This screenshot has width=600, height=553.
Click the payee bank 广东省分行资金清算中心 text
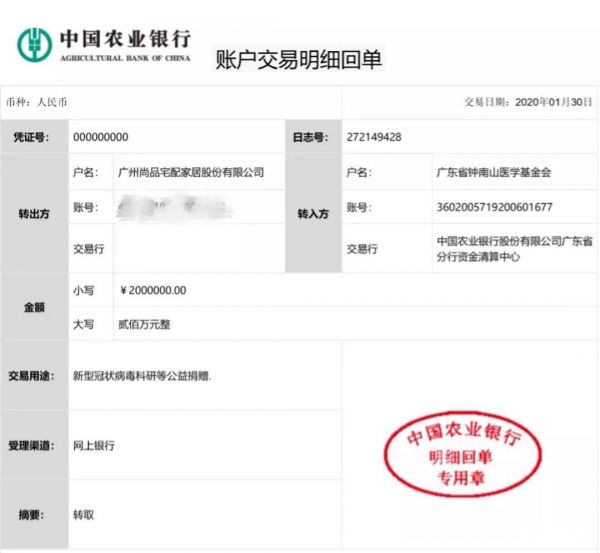click(x=515, y=249)
